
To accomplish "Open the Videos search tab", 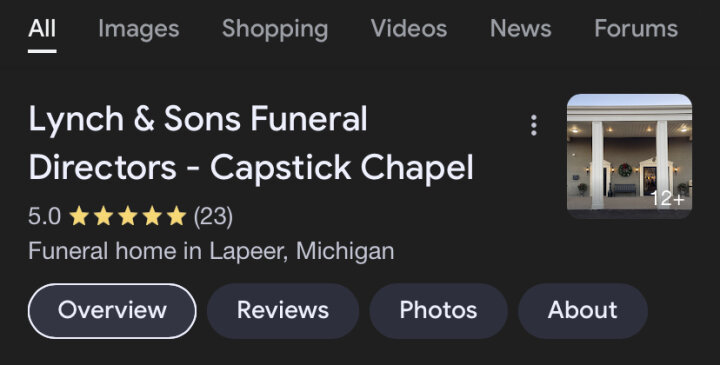I will click(409, 28).
